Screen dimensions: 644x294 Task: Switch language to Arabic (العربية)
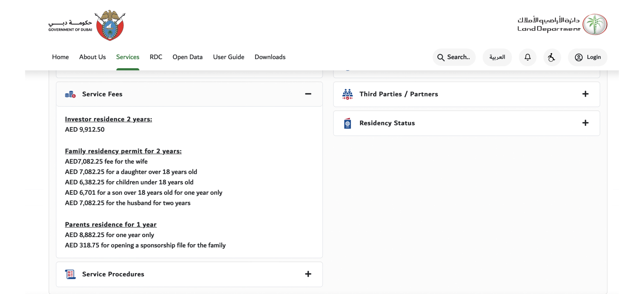pos(497,57)
